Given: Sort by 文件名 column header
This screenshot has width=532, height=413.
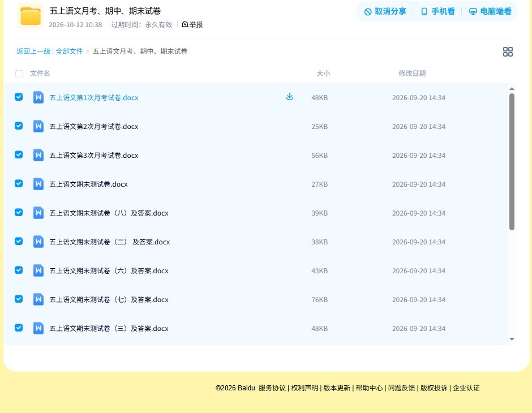Looking at the screenshot, I should tap(40, 73).
